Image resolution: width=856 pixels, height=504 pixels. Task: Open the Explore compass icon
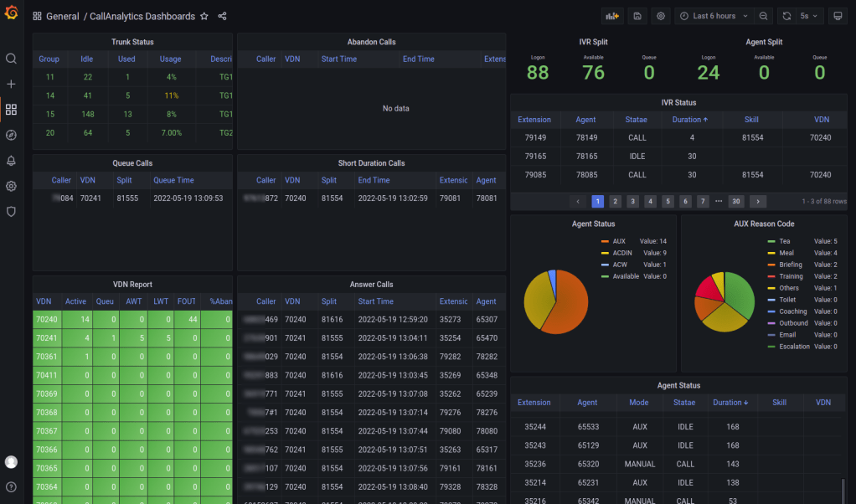point(11,135)
